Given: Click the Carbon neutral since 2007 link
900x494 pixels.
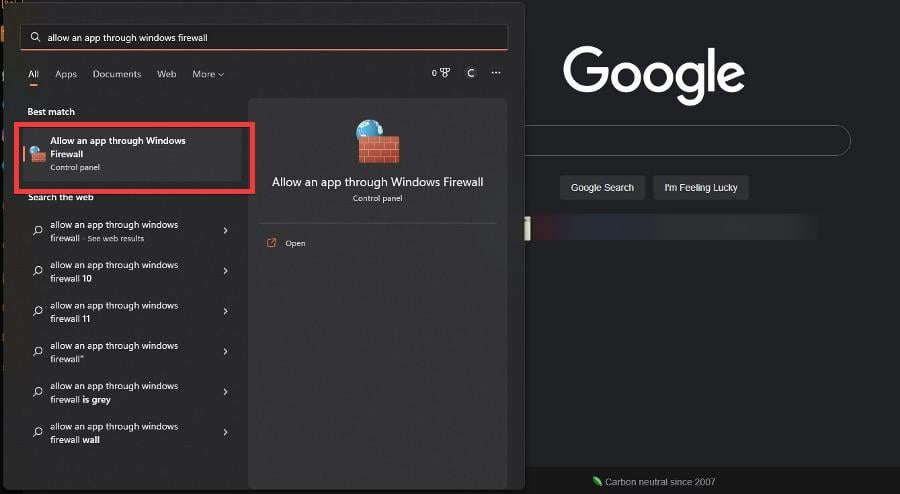Looking at the screenshot, I should point(660,482).
